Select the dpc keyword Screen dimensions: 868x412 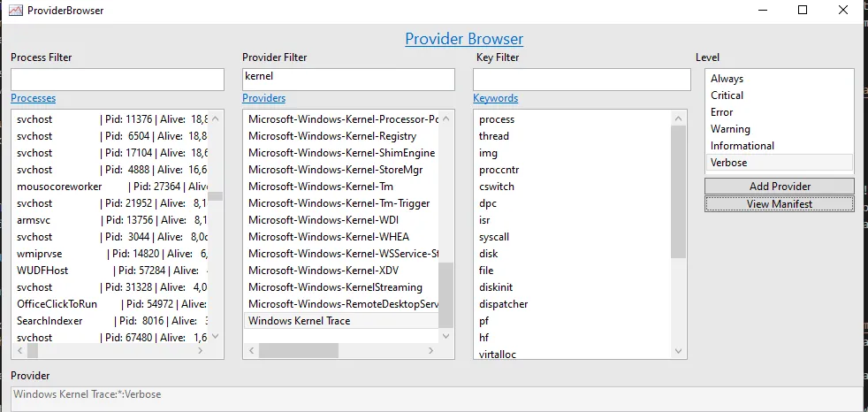[x=573, y=203]
